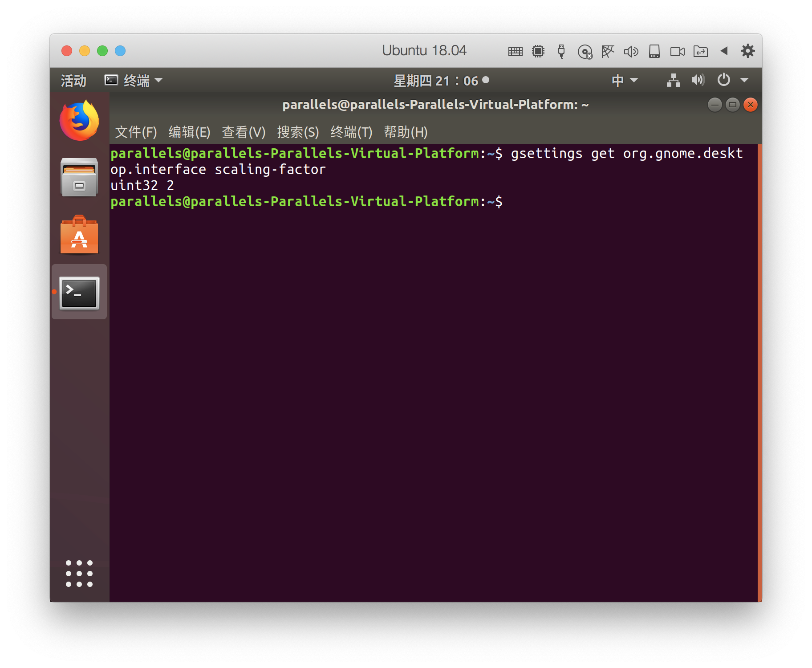
Task: Click the Terminal icon in the dock
Action: click(x=79, y=293)
